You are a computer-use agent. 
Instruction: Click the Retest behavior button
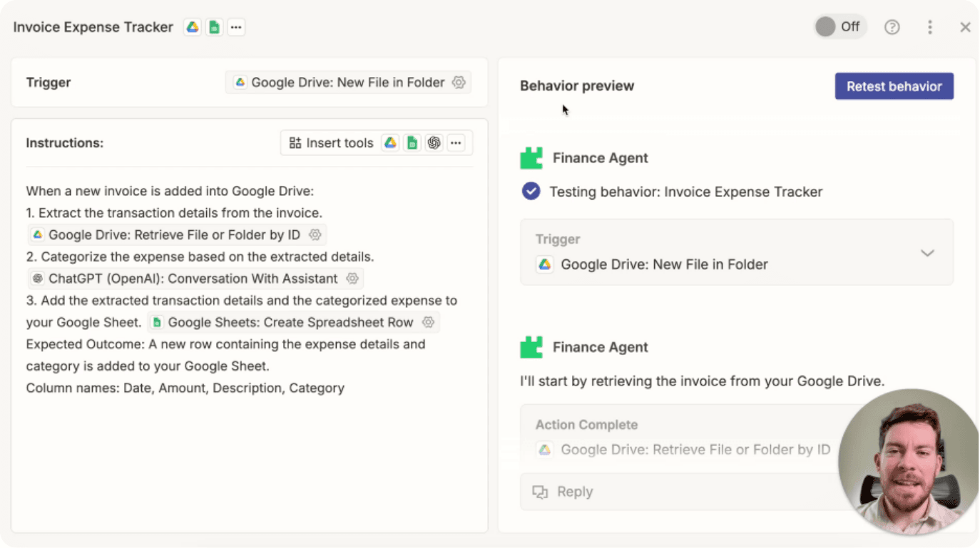pyautogui.click(x=894, y=86)
